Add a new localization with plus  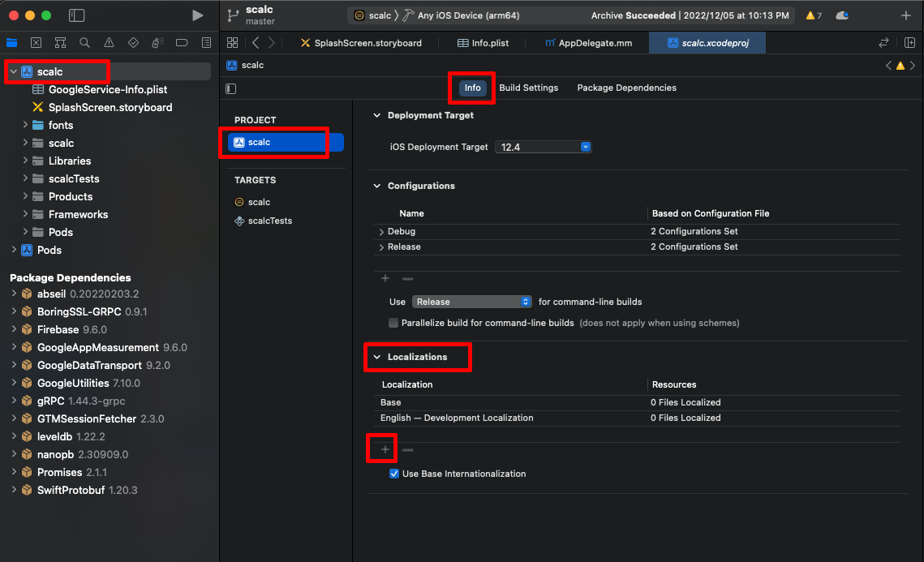(385, 449)
